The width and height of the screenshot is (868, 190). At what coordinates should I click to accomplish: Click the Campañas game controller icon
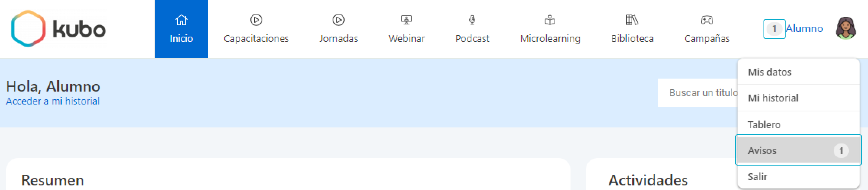point(707,20)
